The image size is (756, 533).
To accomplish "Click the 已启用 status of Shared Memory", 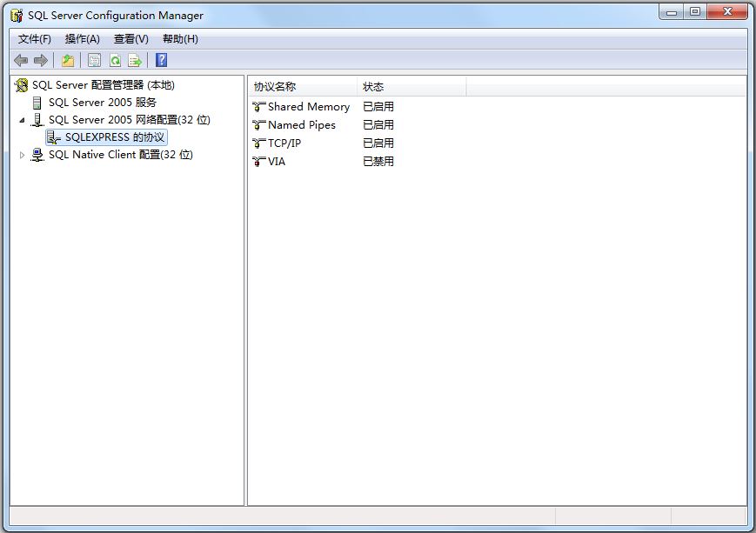I will click(378, 107).
